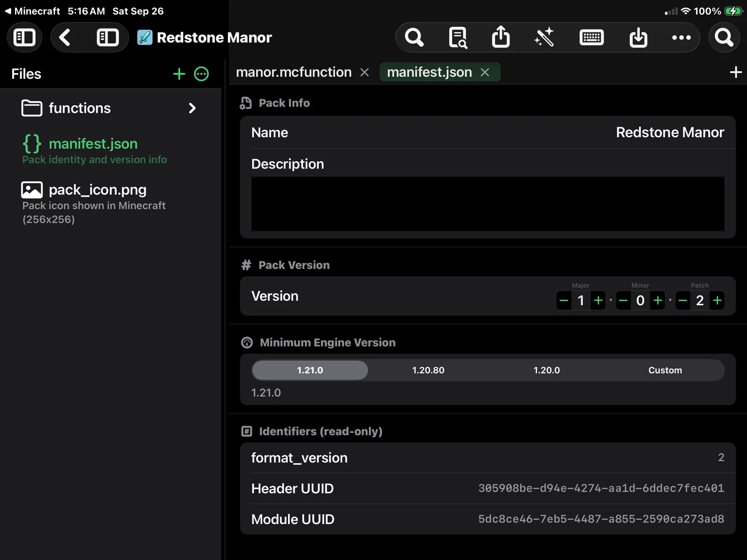Tap the download import icon
The width and height of the screenshot is (747, 560).
(638, 37)
